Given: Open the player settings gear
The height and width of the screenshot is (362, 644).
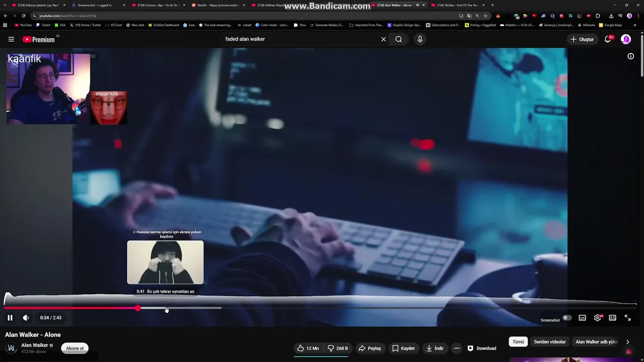Looking at the screenshot, I should pos(598,318).
